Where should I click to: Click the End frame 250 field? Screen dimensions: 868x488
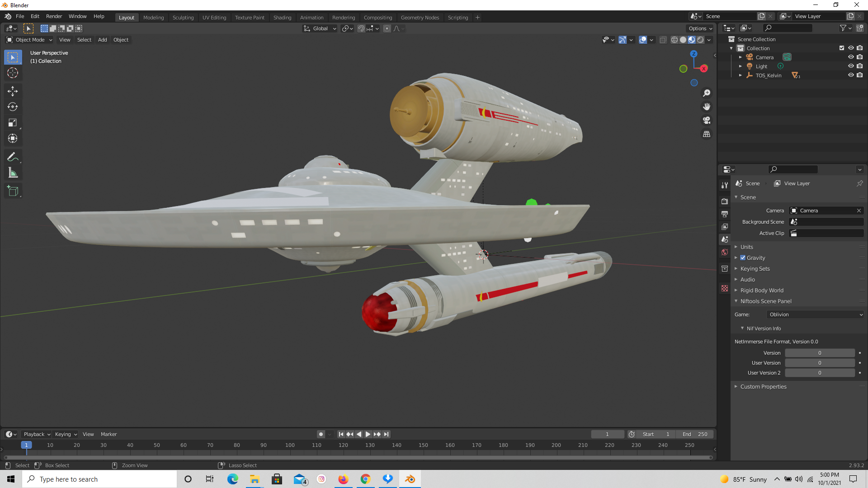(695, 434)
